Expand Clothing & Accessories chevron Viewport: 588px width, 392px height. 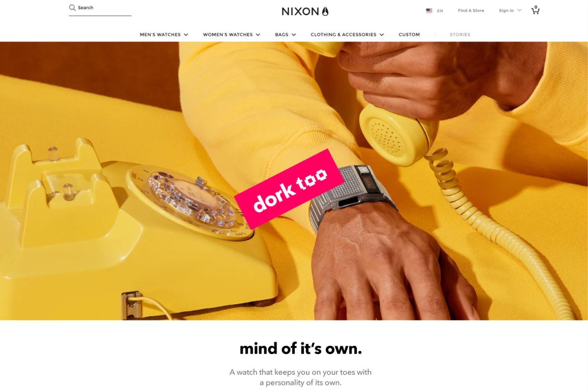[x=382, y=35]
